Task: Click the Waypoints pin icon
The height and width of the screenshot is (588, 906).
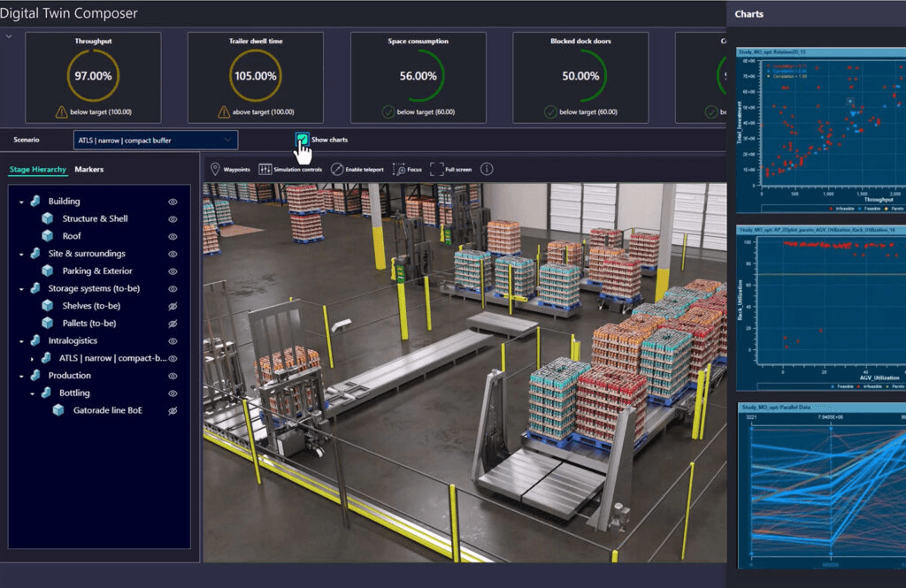Action: (x=215, y=169)
